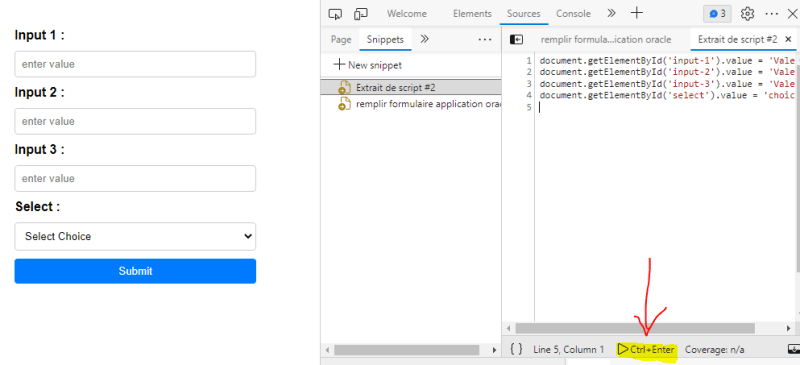Select the Snippets navigator tab
800x365 pixels.
385,39
